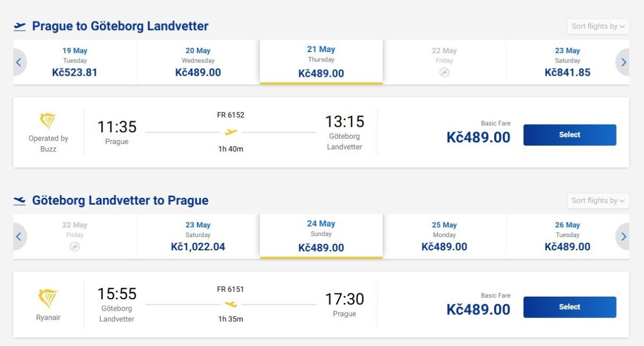Image resolution: width=644 pixels, height=346 pixels.
Task: Click the arriving plane icon beside Göteborg heading
Action: tap(20, 201)
